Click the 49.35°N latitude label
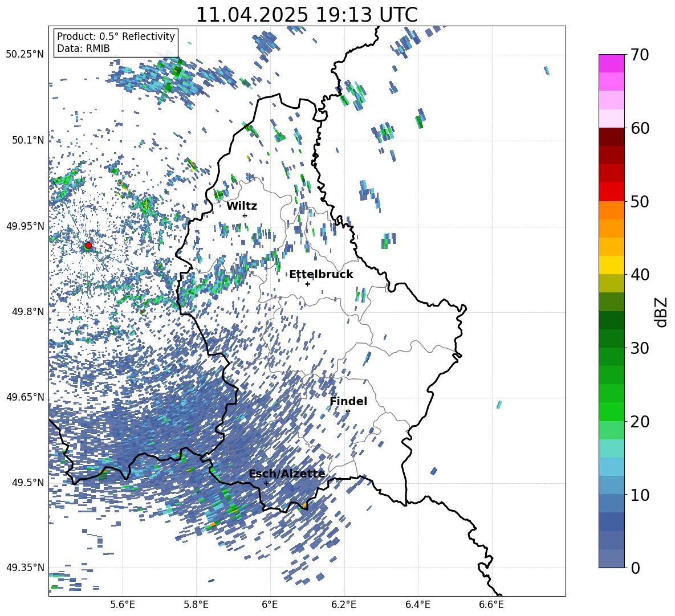The image size is (675, 616). tap(25, 568)
